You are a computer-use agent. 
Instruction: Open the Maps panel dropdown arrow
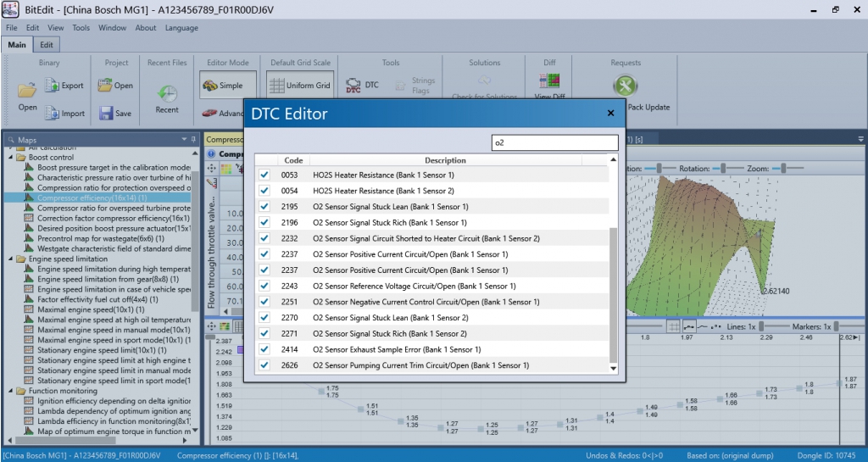pos(184,139)
